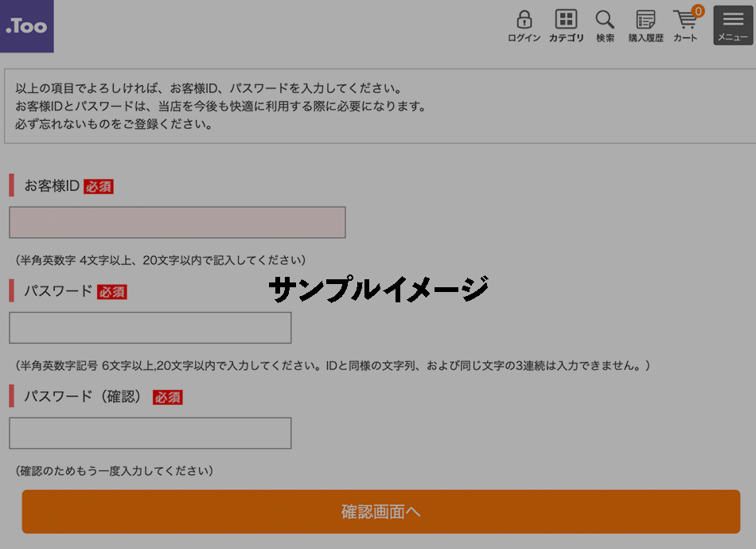Click the 必須 badge beside お客様ID
Screen dimensions: 756x549
tap(99, 187)
